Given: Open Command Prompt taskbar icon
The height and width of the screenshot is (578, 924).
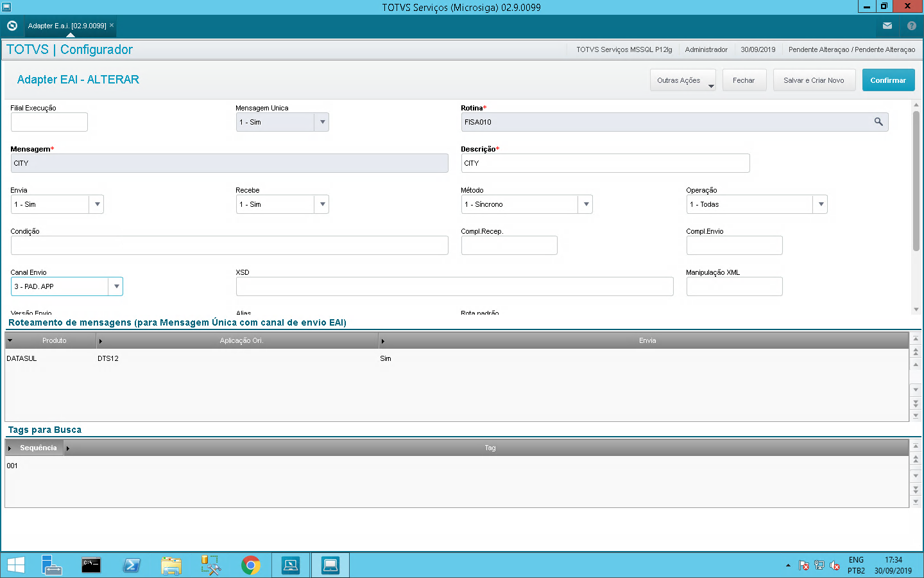Looking at the screenshot, I should tap(91, 565).
